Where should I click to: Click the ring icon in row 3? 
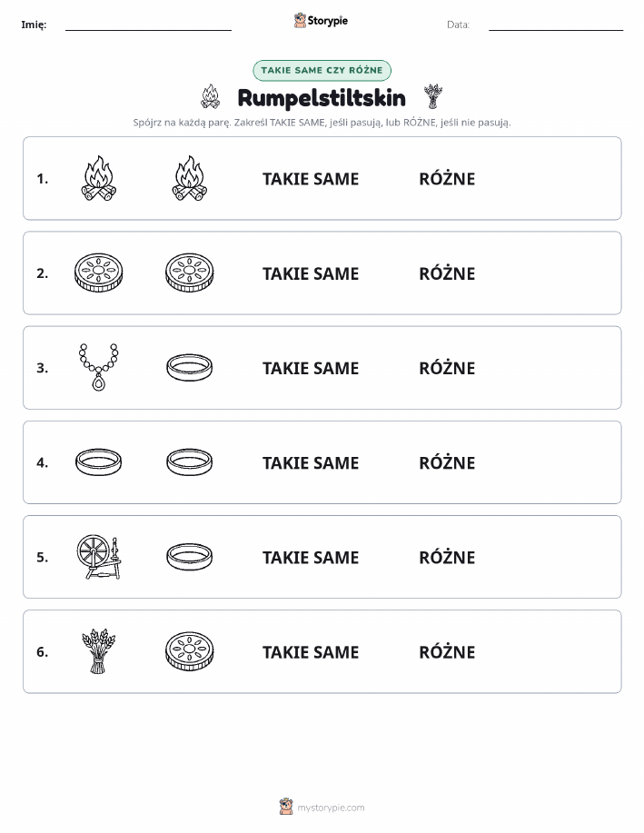click(x=190, y=368)
